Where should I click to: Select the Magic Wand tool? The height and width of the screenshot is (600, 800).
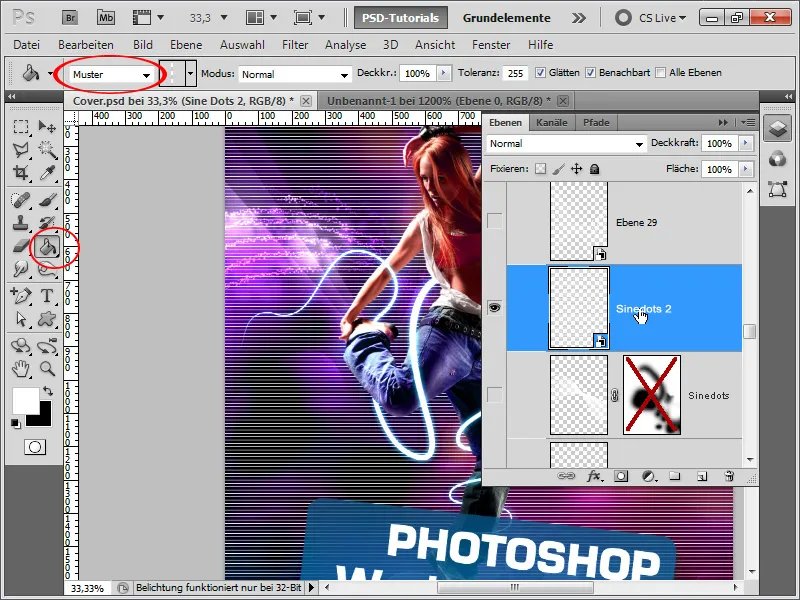(x=47, y=149)
